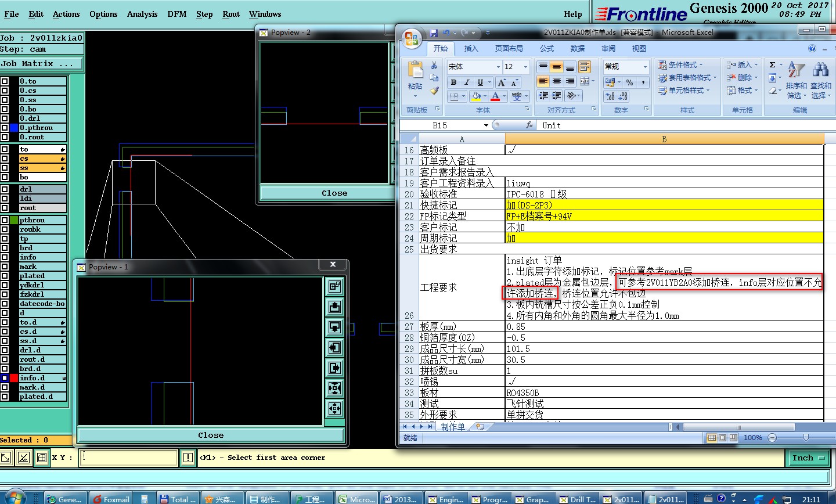The image size is (836, 504).
Task: Click the percent style icon in Excel
Action: tap(630, 82)
